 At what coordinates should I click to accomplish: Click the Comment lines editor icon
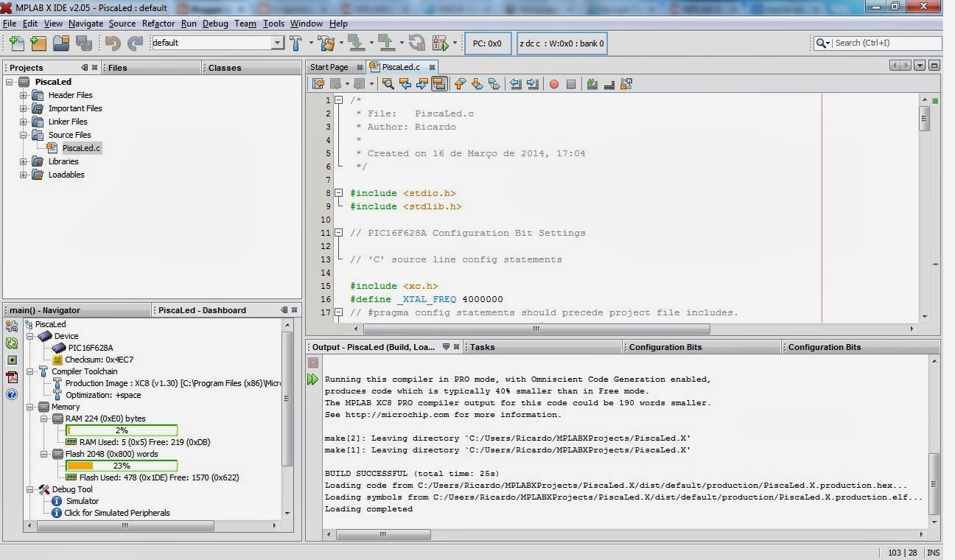pyautogui.click(x=592, y=84)
